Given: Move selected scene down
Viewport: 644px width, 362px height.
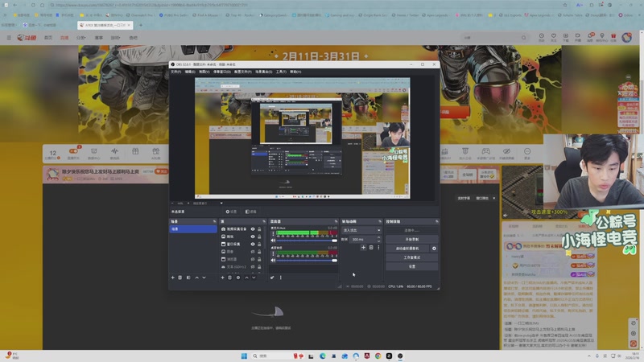Looking at the screenshot, I should click(204, 278).
